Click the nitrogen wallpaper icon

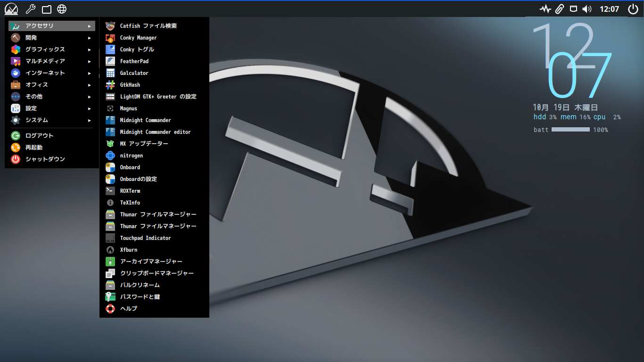tap(110, 156)
